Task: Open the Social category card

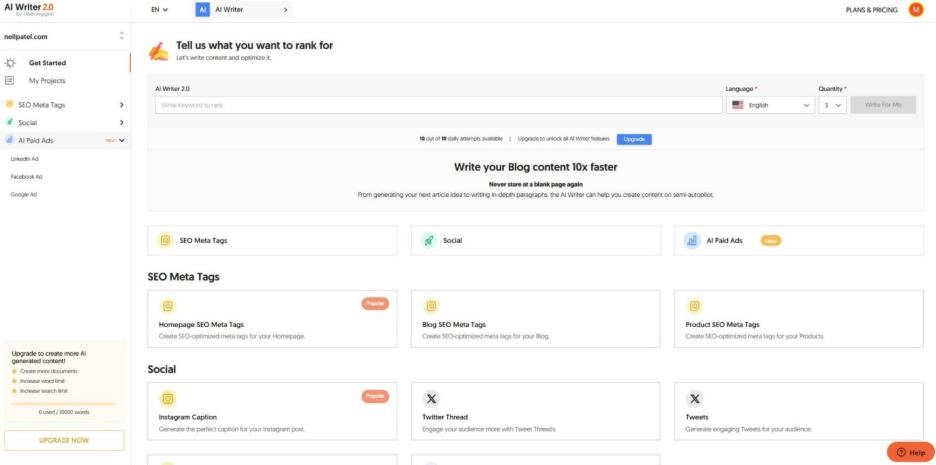Action: [x=535, y=241]
